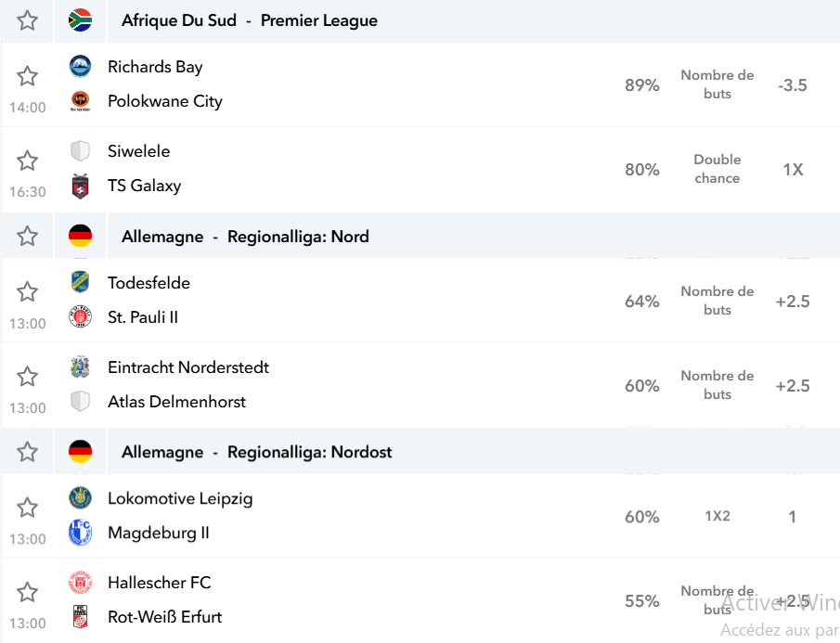Click the TS Galaxy club crest
This screenshot has height=643, width=840.
(81, 186)
